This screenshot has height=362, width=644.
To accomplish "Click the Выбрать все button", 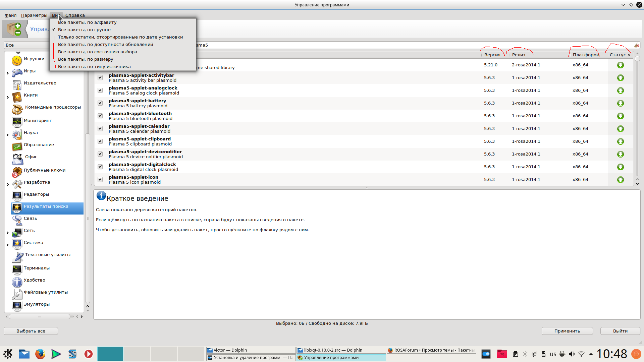I will pyautogui.click(x=31, y=331).
